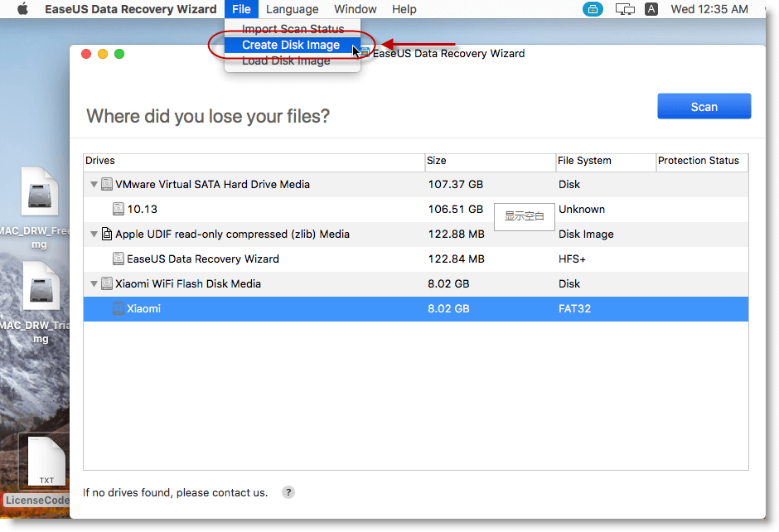
Task: Click the blue Scan button
Action: (x=704, y=106)
